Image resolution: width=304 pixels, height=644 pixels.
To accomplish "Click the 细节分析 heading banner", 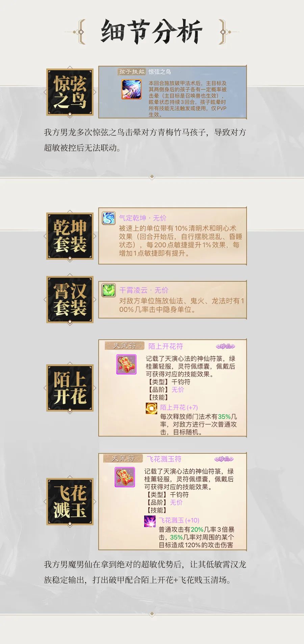I will (152, 32).
